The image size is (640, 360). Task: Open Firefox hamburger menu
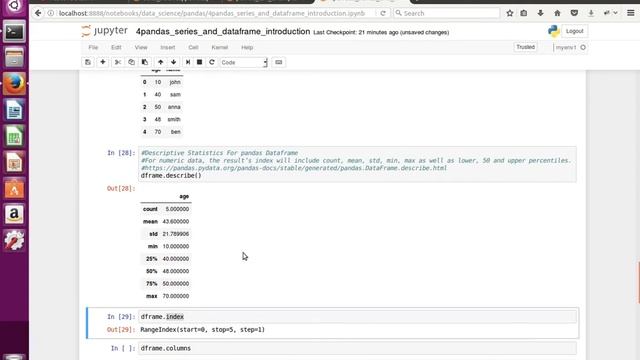point(631,13)
